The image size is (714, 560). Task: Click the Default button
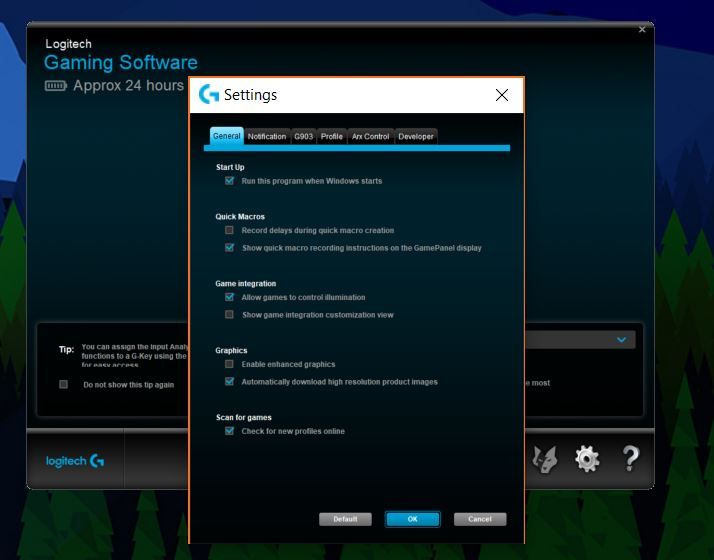(345, 519)
